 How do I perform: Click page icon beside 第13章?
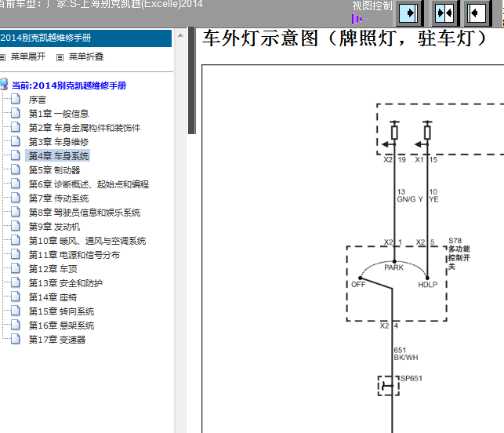[16, 282]
